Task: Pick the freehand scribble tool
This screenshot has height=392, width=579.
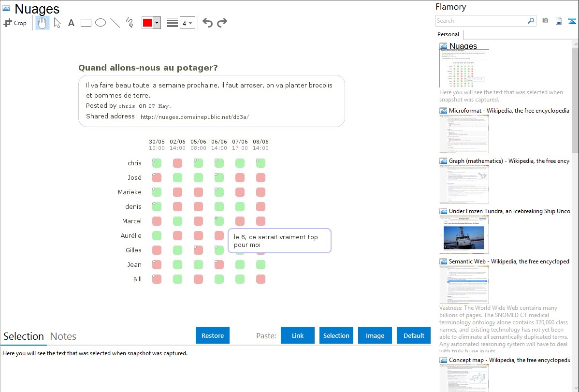Action: pyautogui.click(x=130, y=23)
